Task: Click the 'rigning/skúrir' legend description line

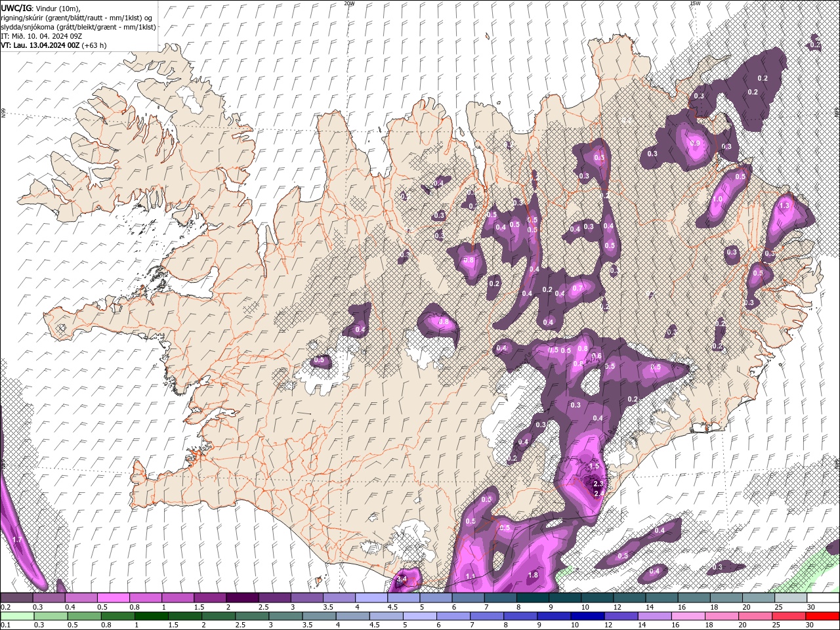Action: [x=77, y=18]
